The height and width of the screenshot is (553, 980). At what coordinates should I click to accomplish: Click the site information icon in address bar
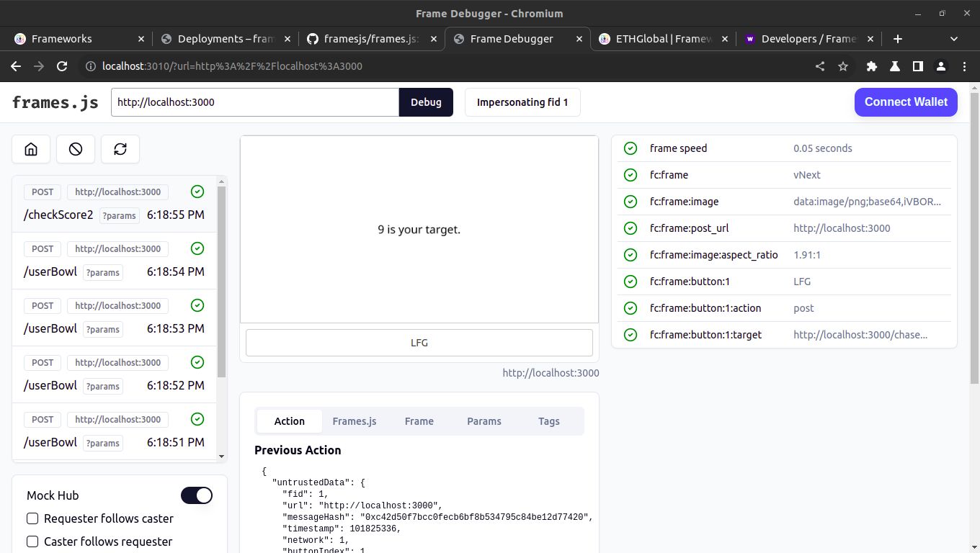(91, 66)
